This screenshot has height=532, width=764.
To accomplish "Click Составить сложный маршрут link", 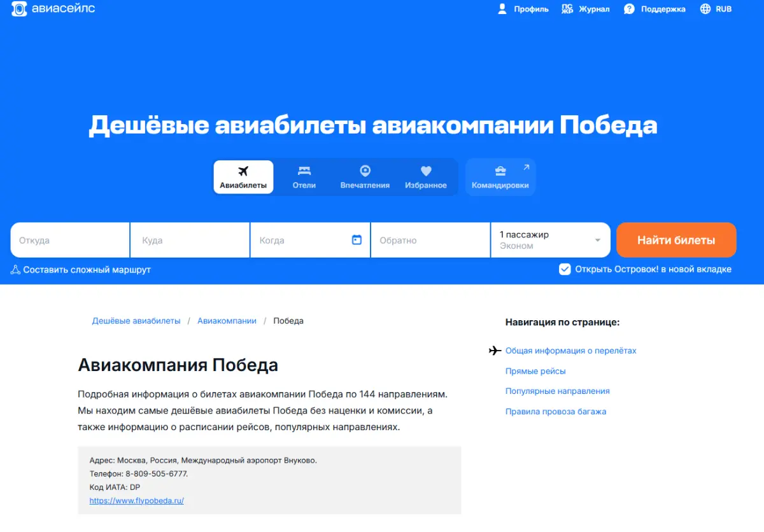I will point(81,270).
